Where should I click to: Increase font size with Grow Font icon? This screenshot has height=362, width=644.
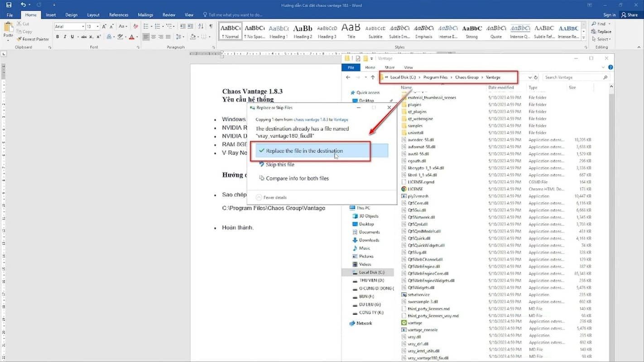click(105, 27)
